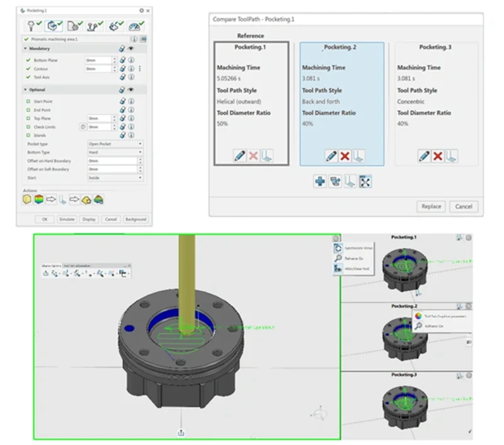Click the fit-all arrows icon in Compare ToolPath
The height and width of the screenshot is (445, 504).
tap(365, 182)
